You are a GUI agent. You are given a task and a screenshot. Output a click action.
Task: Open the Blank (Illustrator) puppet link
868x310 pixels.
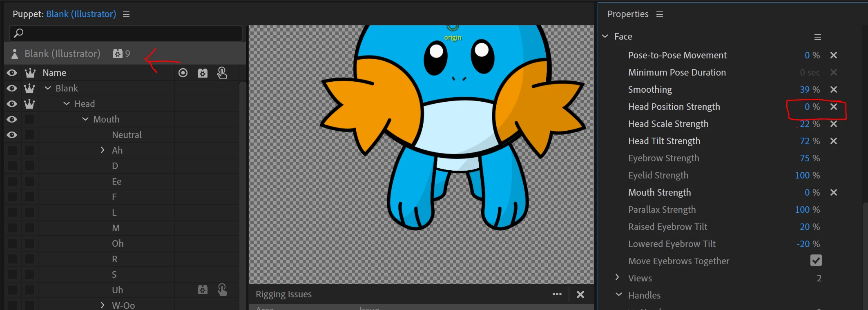pyautogui.click(x=81, y=14)
